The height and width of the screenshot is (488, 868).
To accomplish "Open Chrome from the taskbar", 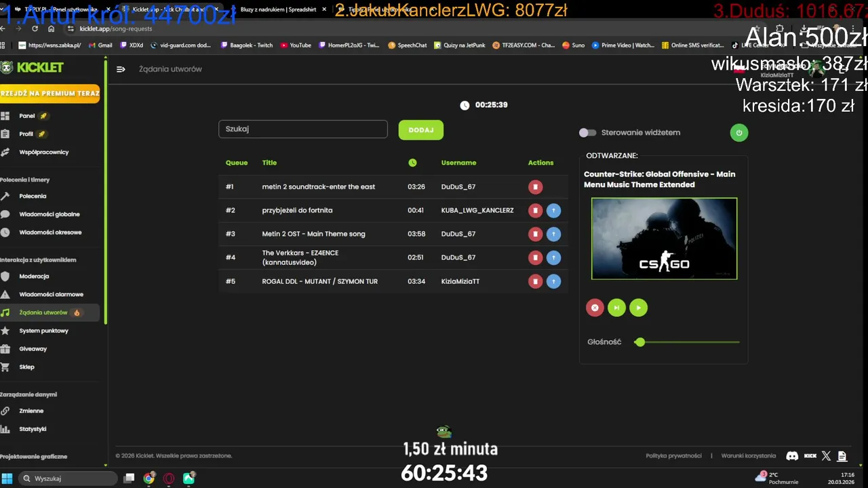I will [149, 479].
